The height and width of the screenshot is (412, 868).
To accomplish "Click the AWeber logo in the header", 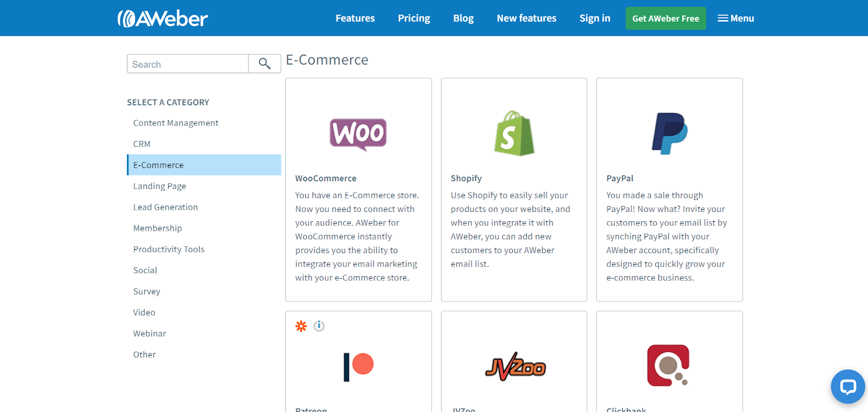I will 163,18.
